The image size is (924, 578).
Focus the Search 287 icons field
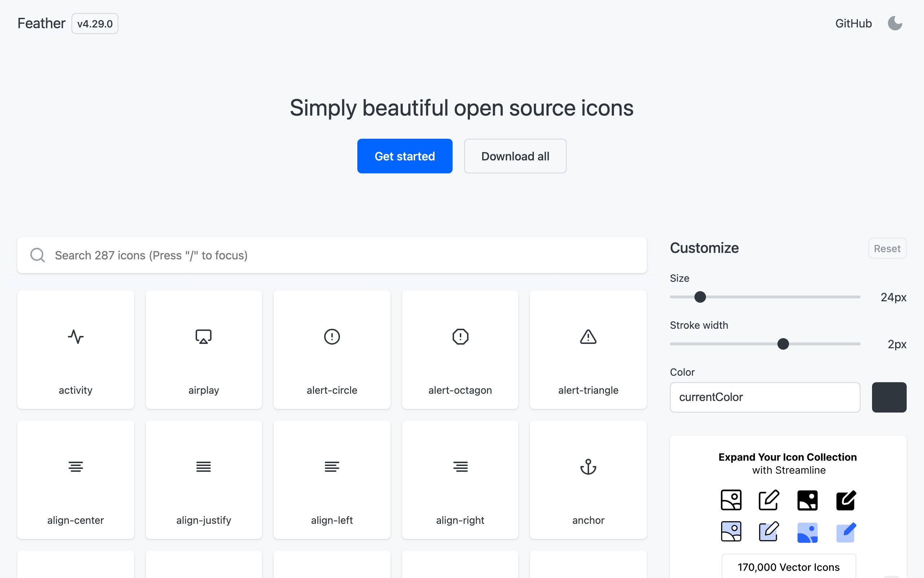tap(332, 255)
